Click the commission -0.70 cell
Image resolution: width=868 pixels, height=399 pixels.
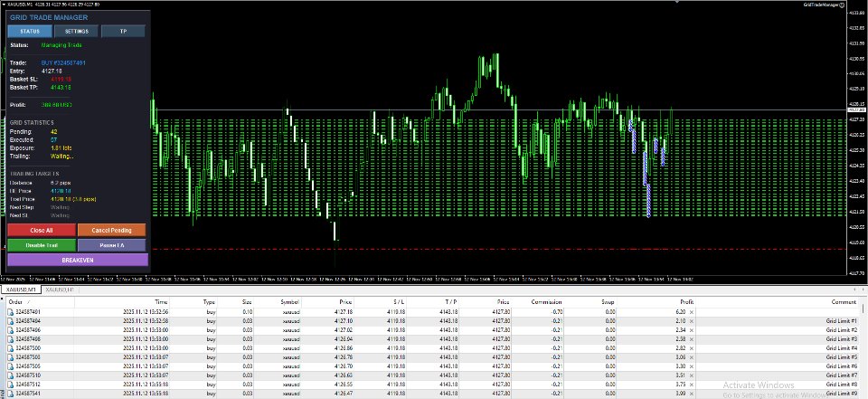click(x=558, y=312)
